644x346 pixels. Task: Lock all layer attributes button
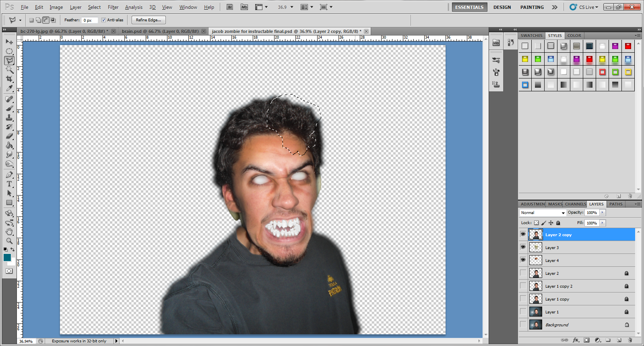tap(558, 223)
